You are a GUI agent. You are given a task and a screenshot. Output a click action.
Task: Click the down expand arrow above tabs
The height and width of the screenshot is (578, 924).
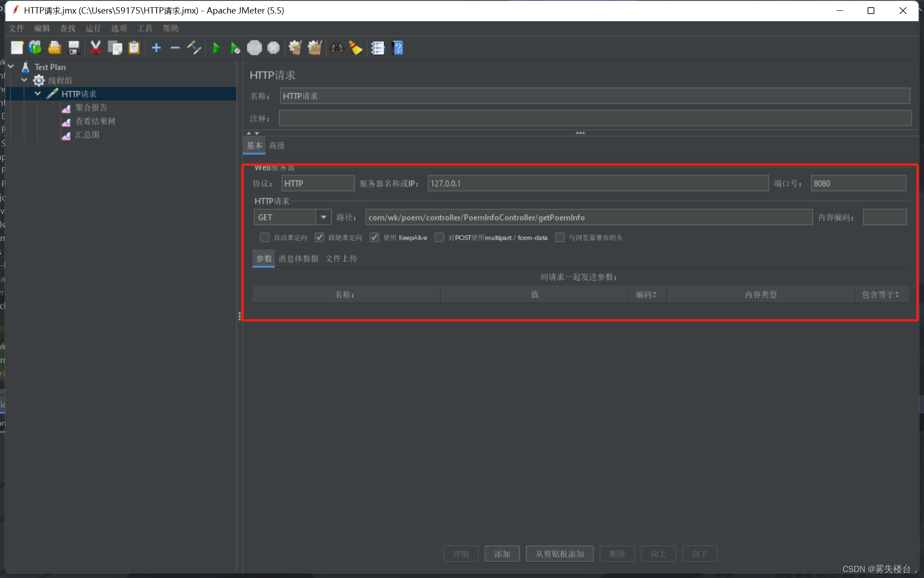point(257,133)
